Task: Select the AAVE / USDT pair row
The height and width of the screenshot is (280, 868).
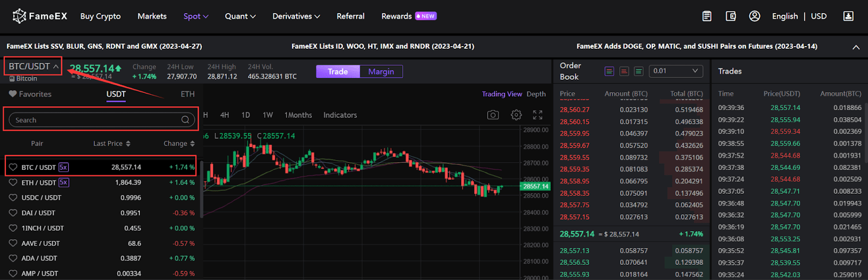Action: [x=101, y=243]
